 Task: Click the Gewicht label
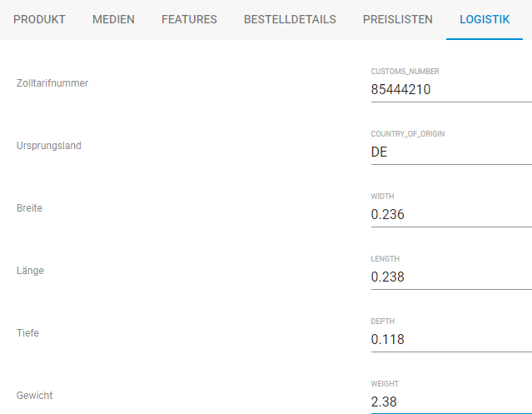tap(35, 396)
